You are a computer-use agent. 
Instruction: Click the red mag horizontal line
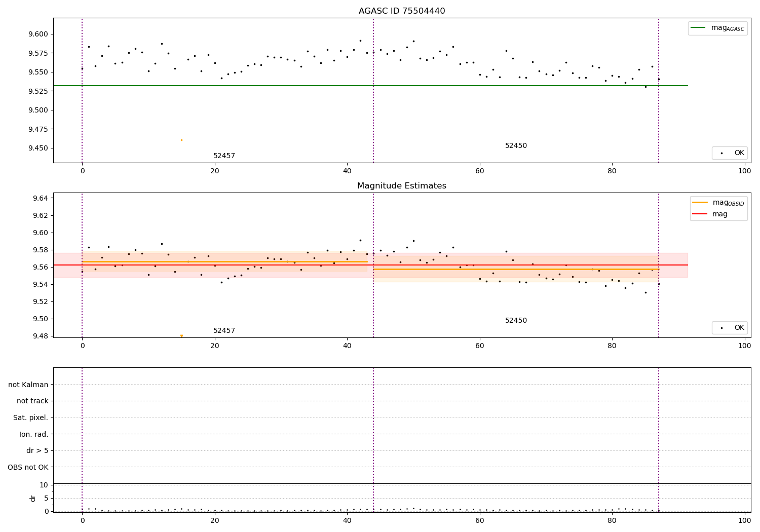(370, 265)
